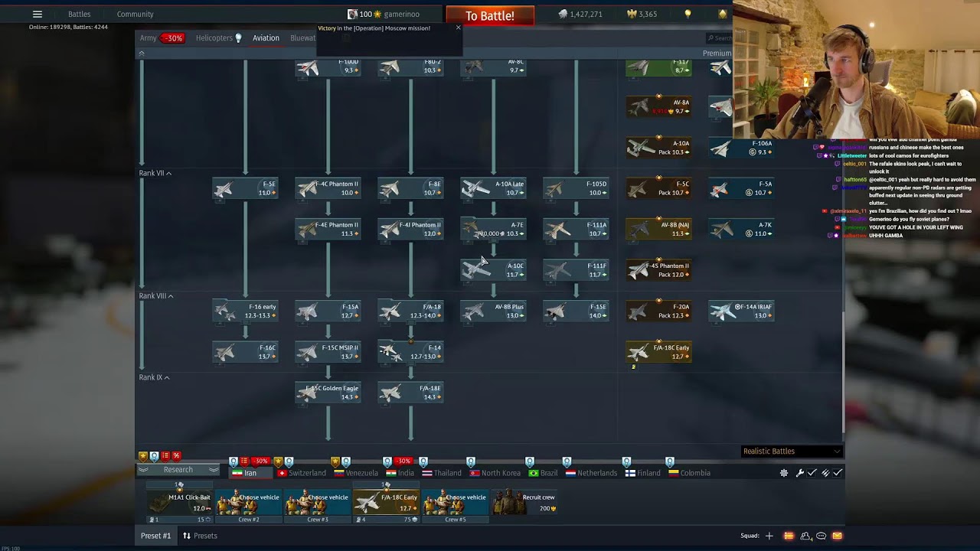Select the F-4J Phantom II aircraft
Viewport: 980px width, 551px height.
point(410,229)
